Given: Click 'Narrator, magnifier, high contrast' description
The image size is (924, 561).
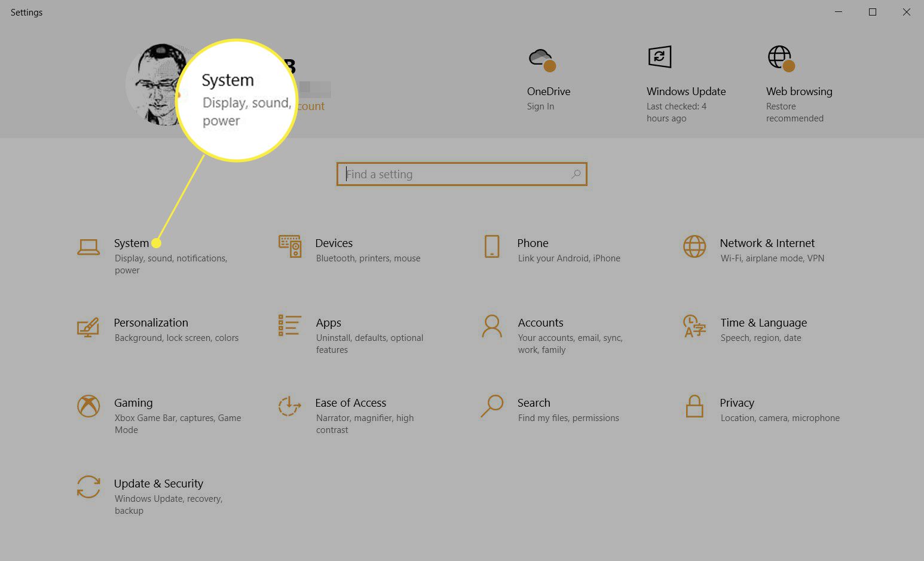Looking at the screenshot, I should click(x=365, y=424).
